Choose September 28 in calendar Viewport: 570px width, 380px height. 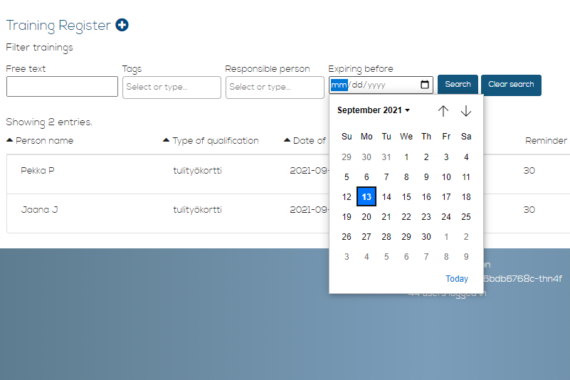pyautogui.click(x=386, y=237)
